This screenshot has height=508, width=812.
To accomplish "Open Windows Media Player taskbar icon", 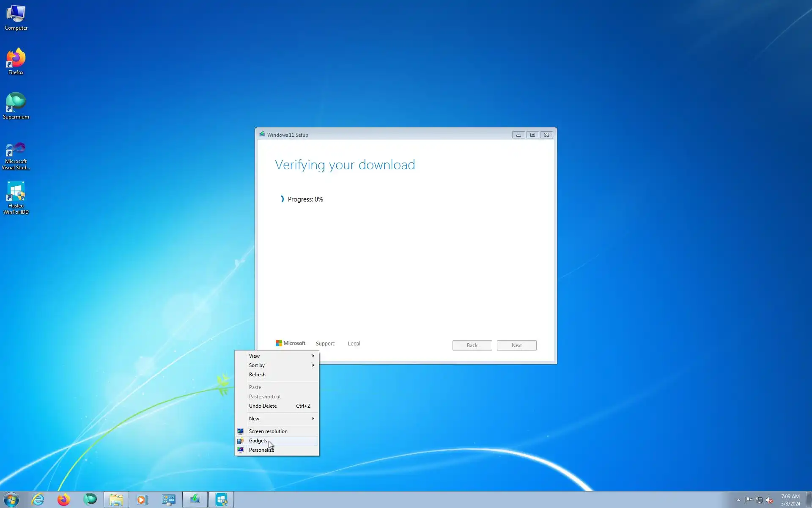I will tap(142, 500).
